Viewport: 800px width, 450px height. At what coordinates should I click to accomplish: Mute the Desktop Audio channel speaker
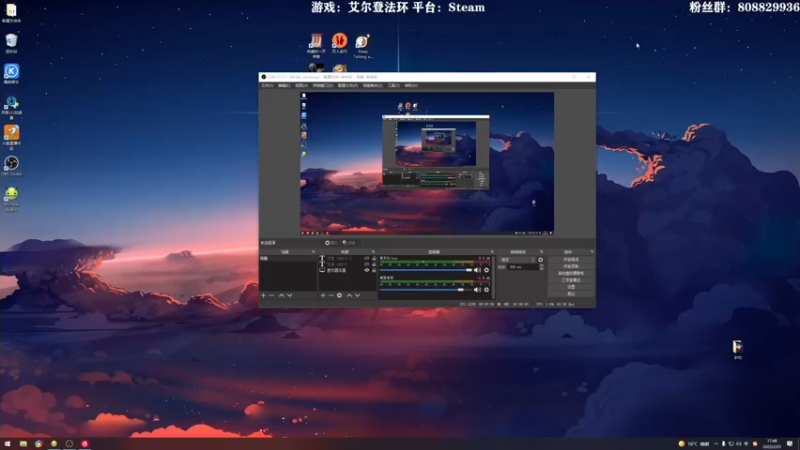click(478, 290)
